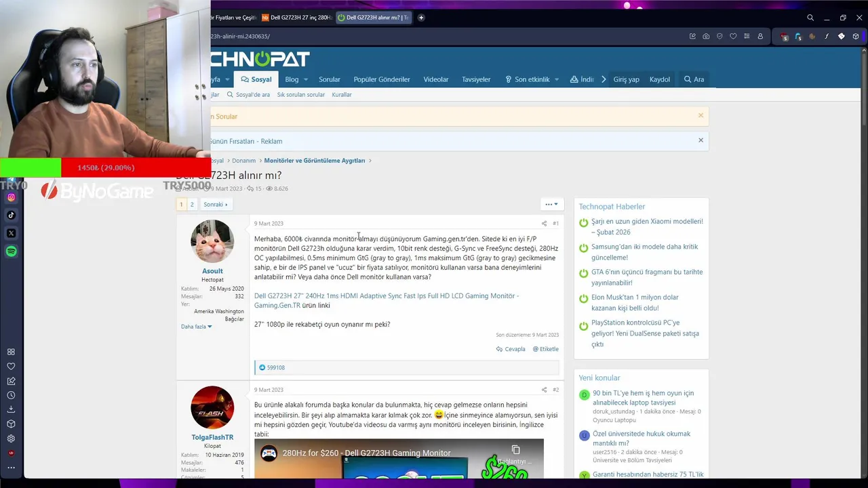Open the Donanım breadcrumb link
The width and height of the screenshot is (868, 488).
pos(243,161)
